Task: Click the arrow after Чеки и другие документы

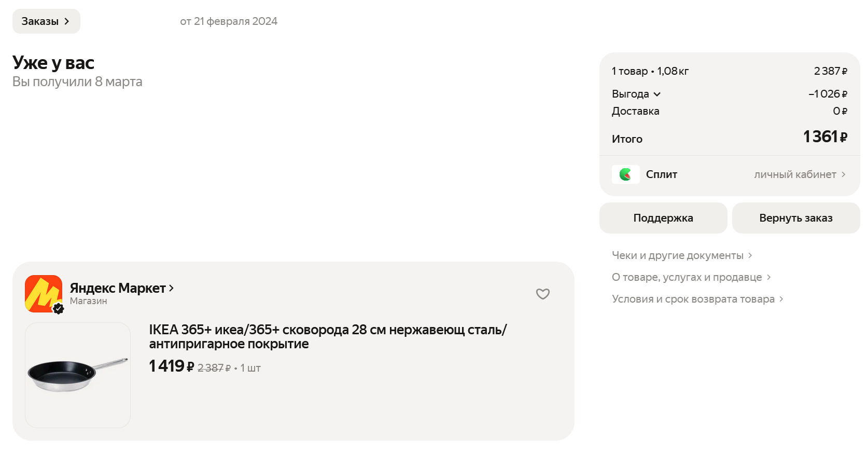Action: click(750, 255)
